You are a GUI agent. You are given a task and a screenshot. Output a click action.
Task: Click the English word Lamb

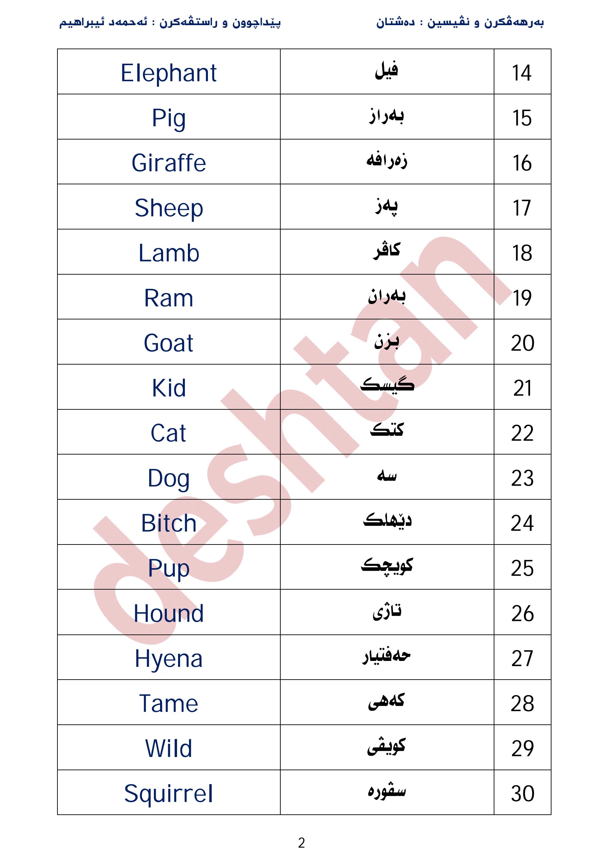coord(168,253)
